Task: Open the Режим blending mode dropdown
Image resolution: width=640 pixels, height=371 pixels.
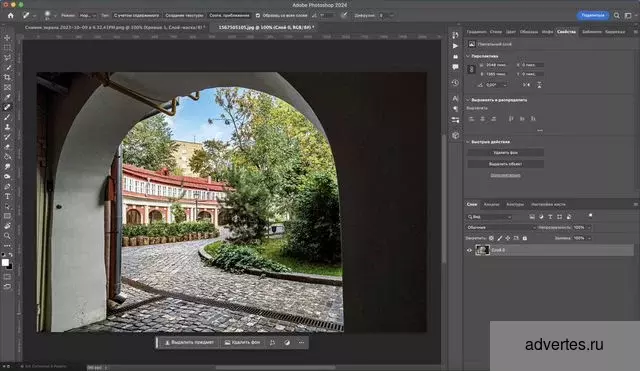Action: click(87, 16)
